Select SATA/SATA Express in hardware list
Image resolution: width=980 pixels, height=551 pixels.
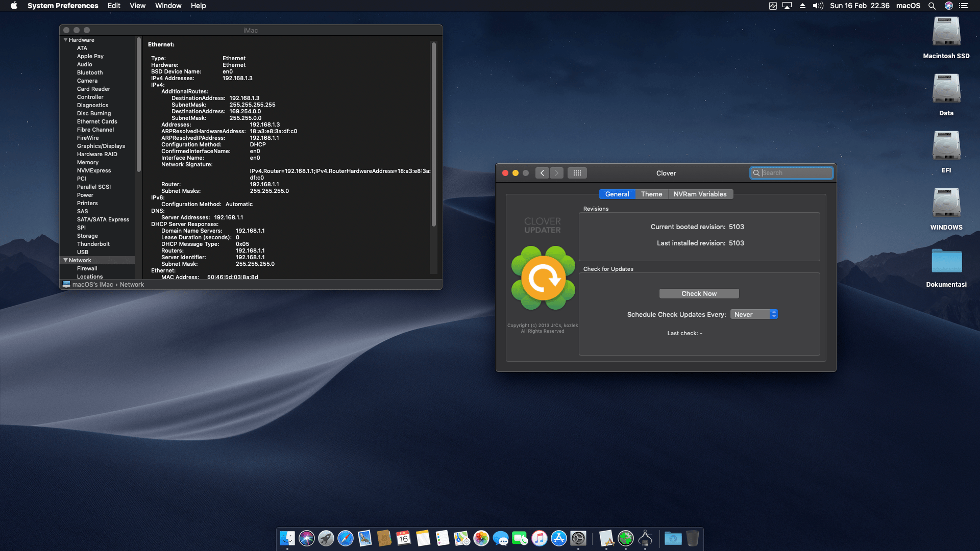coord(103,219)
